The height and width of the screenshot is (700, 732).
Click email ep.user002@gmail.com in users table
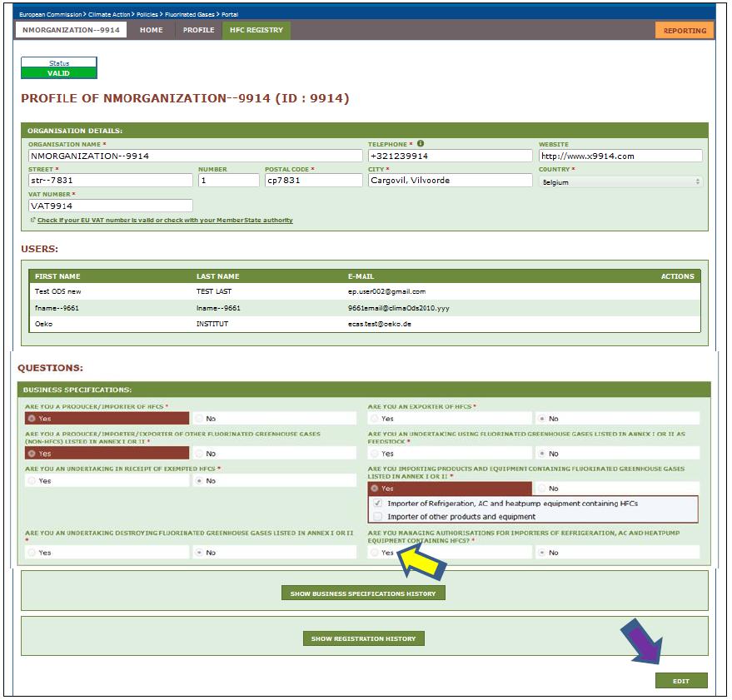pyautogui.click(x=386, y=291)
